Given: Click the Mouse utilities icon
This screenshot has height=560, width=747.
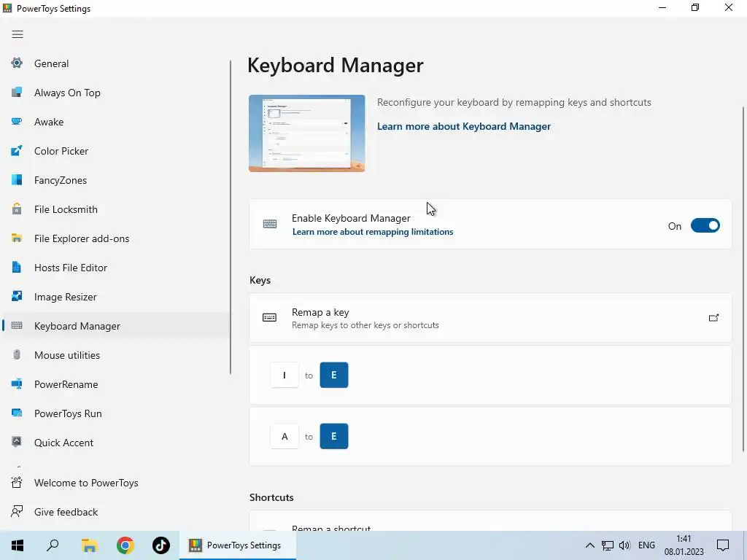Looking at the screenshot, I should [17, 355].
